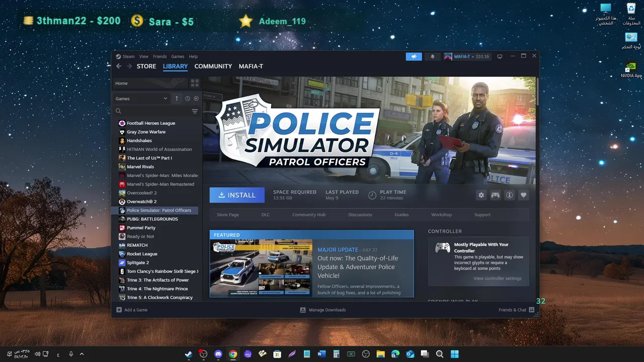Click Add a Game plus icon
This screenshot has width=644, height=362.
pos(119,310)
